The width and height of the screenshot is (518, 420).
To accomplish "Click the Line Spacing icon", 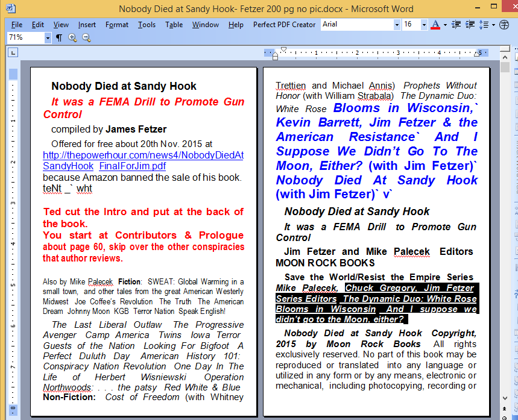I will click(484, 25).
